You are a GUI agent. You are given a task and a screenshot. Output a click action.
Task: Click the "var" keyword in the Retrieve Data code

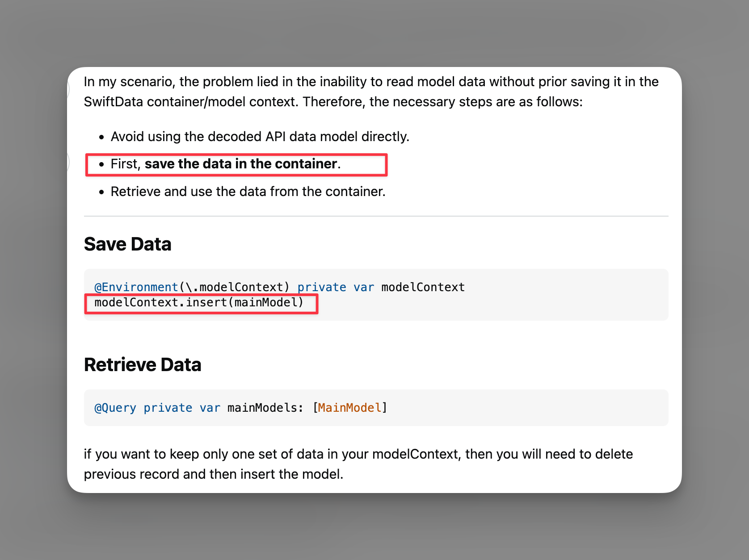[210, 408]
